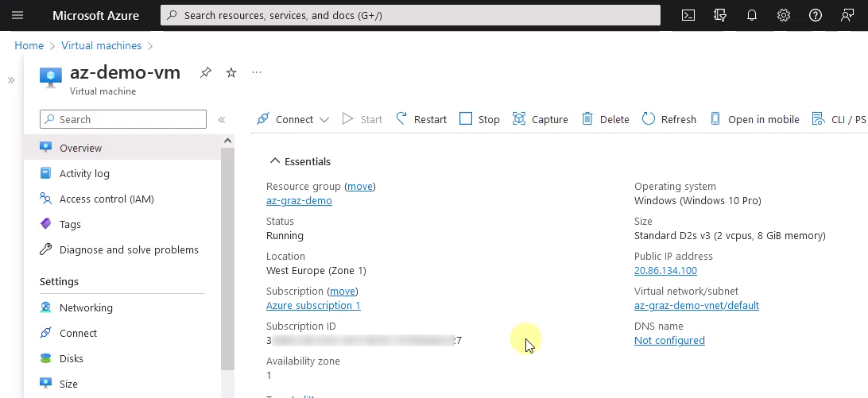Click Standard D2s v3 size text
Viewport: 868px width, 398px height.
pos(730,235)
